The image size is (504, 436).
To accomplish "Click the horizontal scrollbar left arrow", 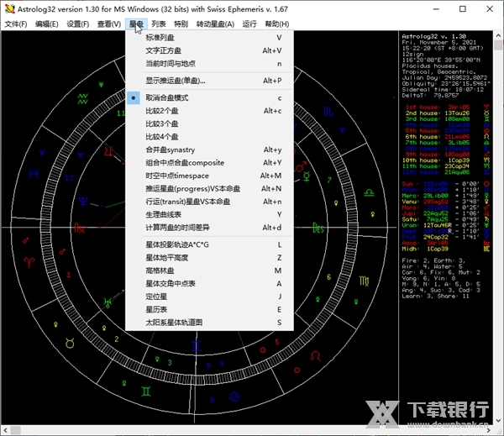I will tap(5, 430).
